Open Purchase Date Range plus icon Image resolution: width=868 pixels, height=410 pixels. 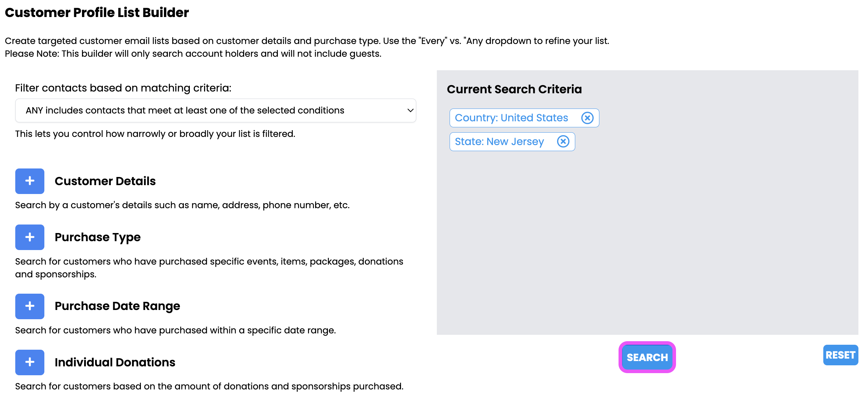[30, 306]
